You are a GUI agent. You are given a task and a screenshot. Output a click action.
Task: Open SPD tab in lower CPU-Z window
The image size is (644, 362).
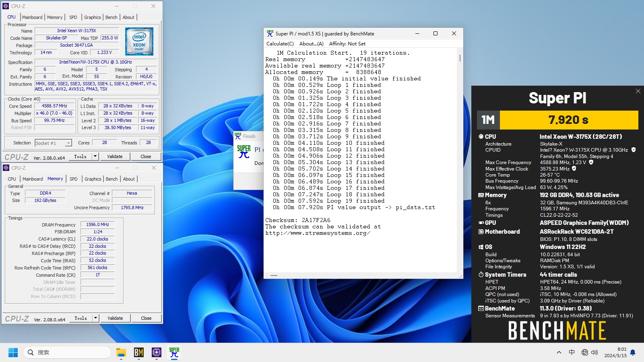pyautogui.click(x=73, y=179)
